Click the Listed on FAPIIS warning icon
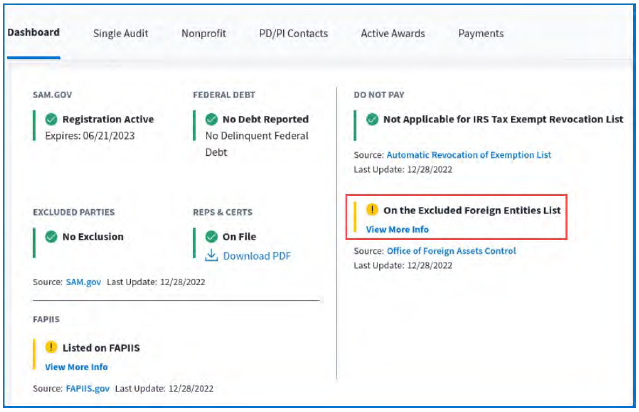 click(x=51, y=347)
